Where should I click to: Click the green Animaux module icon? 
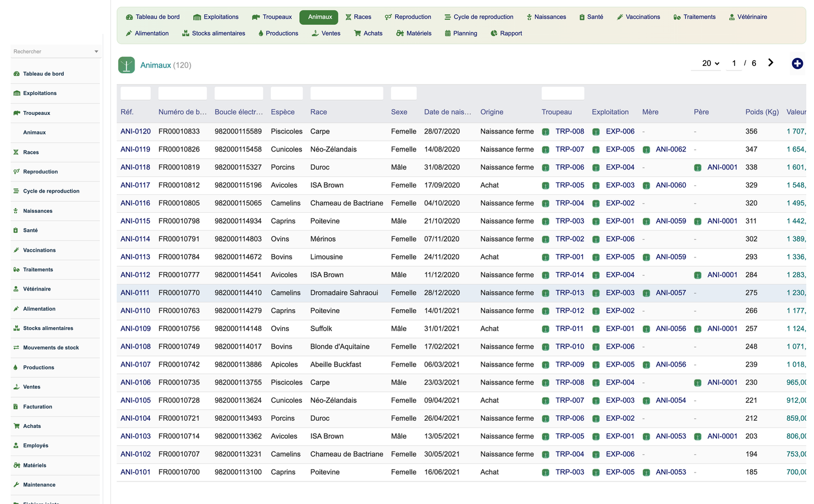pyautogui.click(x=127, y=65)
